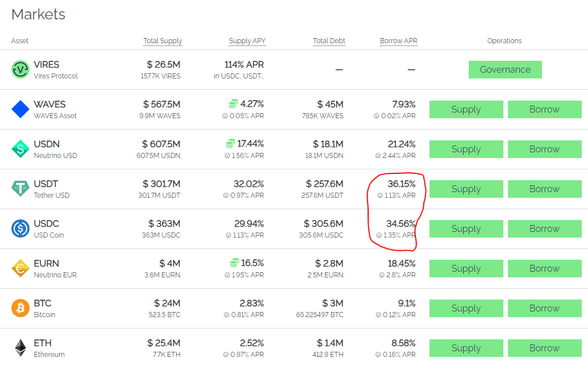The width and height of the screenshot is (588, 370).
Task: Supply USDT Tether
Action: click(466, 189)
